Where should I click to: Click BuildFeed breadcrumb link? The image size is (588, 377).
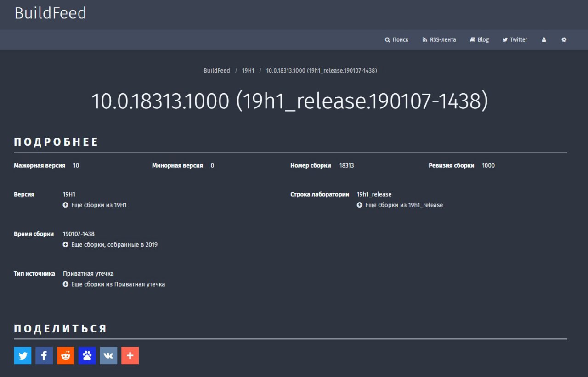tap(217, 71)
